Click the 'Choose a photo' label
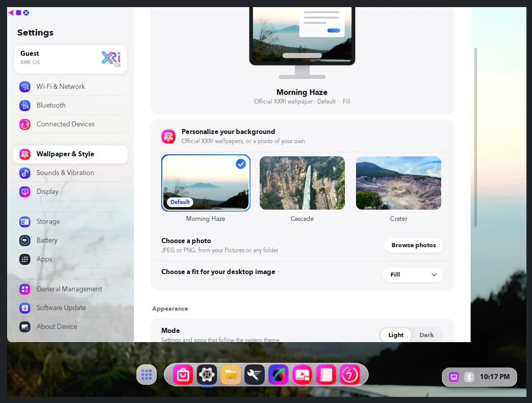 click(x=186, y=241)
